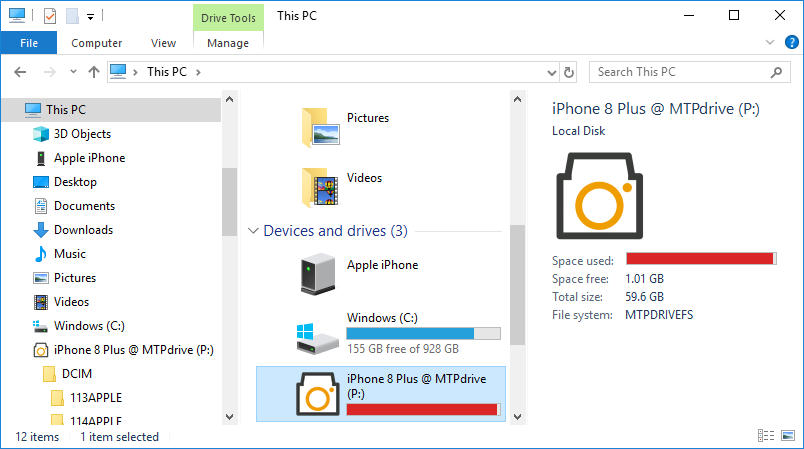Open the 113APPLE folder in tree
The width and height of the screenshot is (804, 449).
94,398
